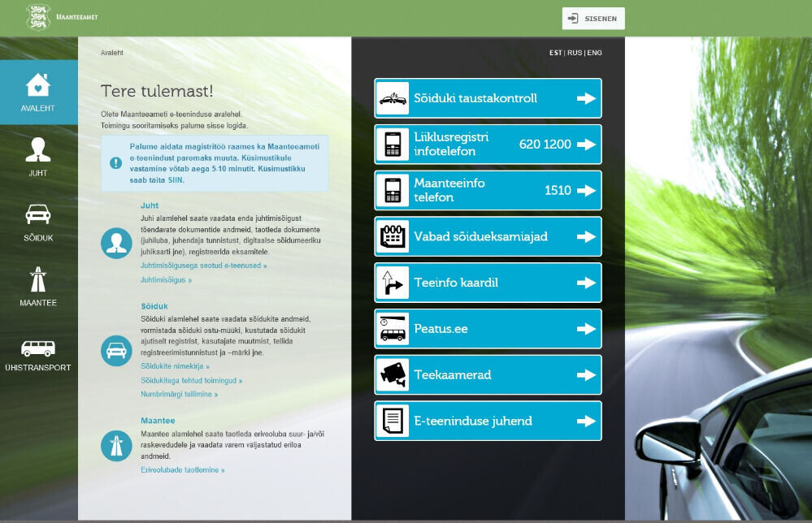Click the arrow on Sõiduki taustakontroll tile
The height and width of the screenshot is (523, 812).
pos(586,98)
